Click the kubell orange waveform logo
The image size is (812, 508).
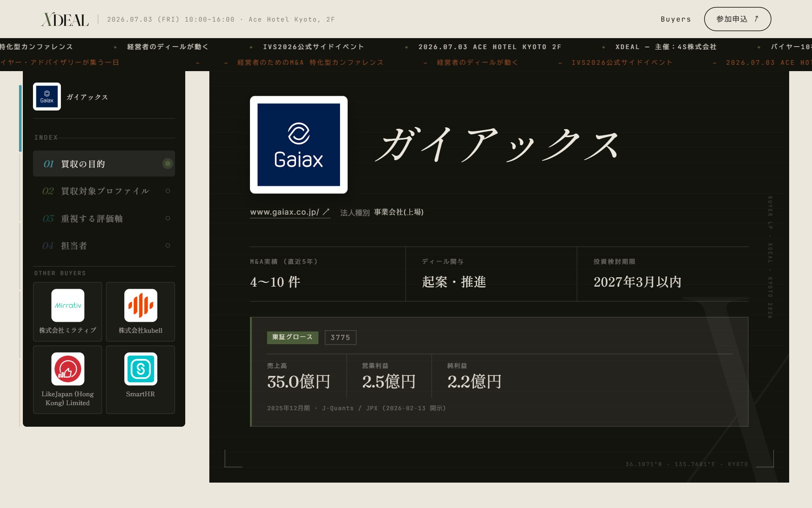click(x=140, y=305)
